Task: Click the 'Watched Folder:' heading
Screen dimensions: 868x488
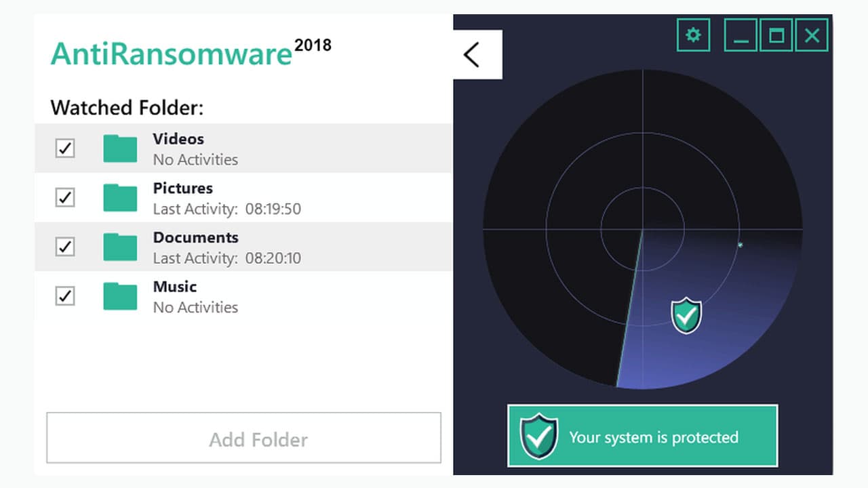Action: tap(127, 108)
